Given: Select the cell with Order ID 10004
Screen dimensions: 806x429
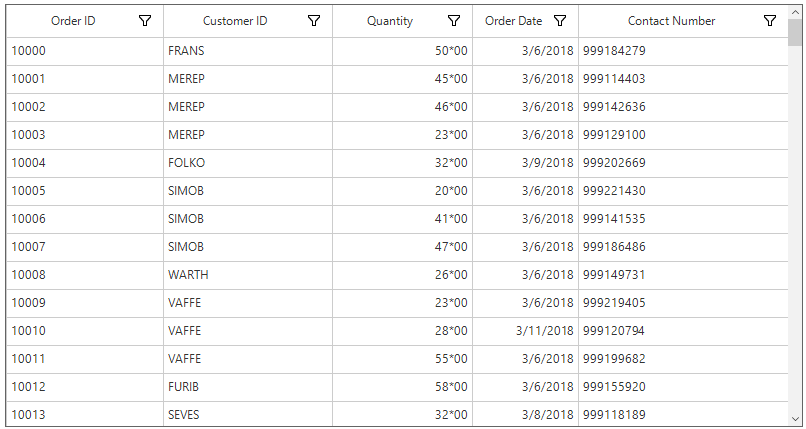Looking at the screenshot, I should pyautogui.click(x=85, y=163).
